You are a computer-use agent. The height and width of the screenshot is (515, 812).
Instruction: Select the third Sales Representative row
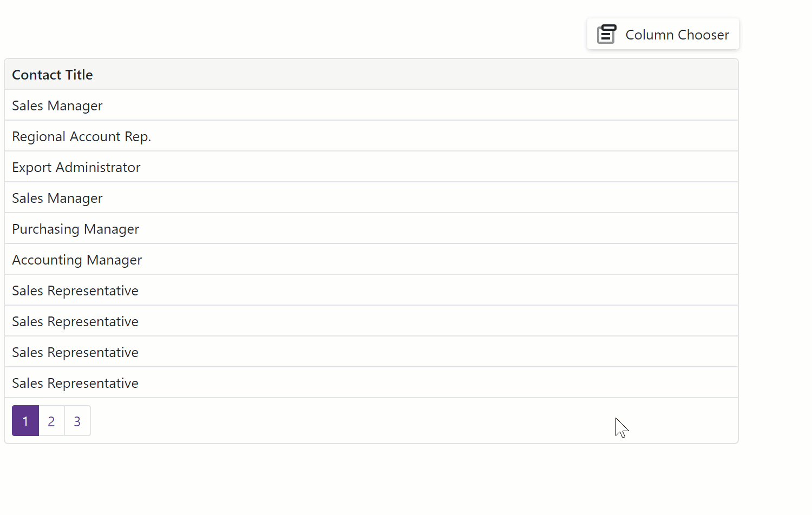click(x=371, y=352)
